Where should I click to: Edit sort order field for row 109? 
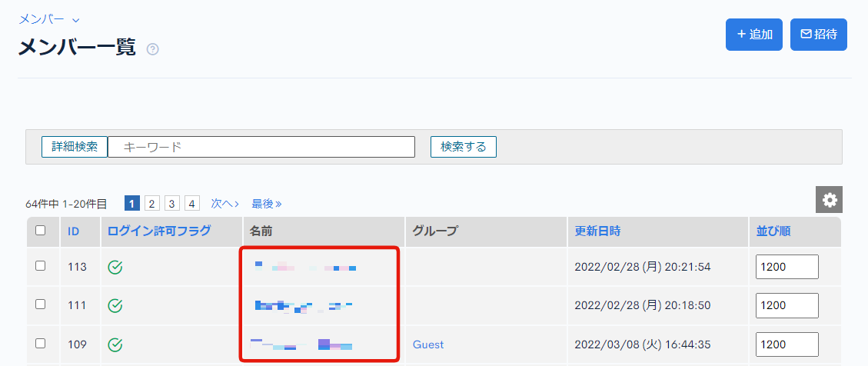coord(787,344)
